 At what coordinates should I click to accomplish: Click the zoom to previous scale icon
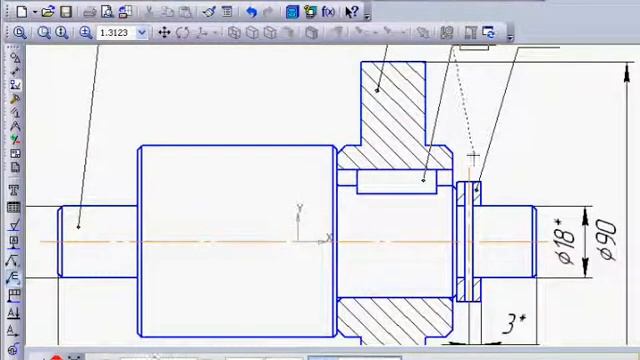pyautogui.click(x=44, y=32)
